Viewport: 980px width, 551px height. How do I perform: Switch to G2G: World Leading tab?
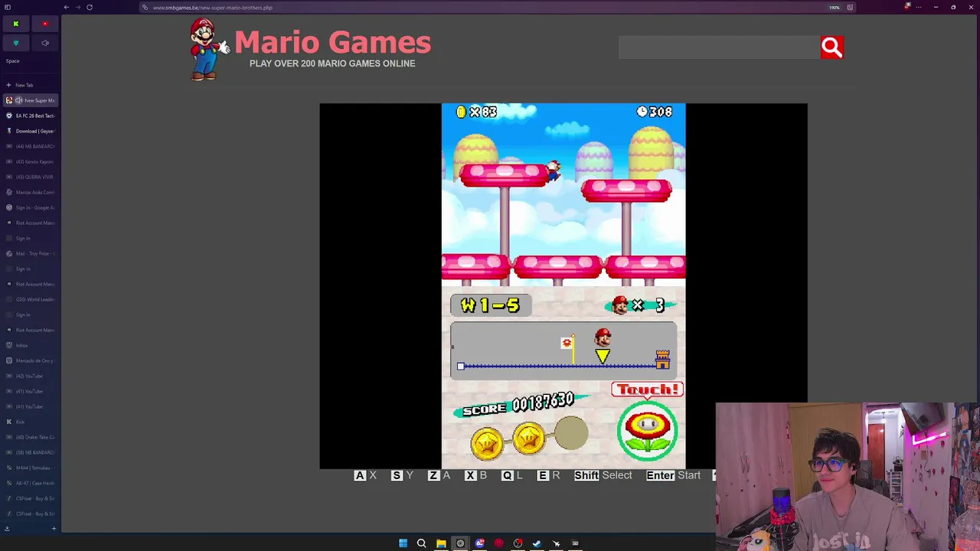pos(30,299)
